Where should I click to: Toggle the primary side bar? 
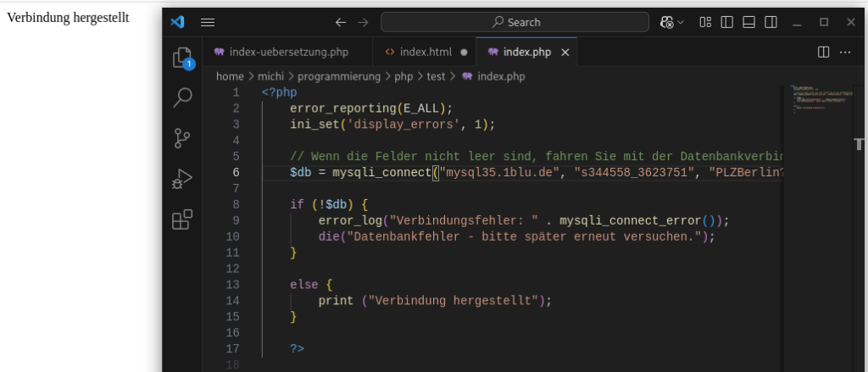pyautogui.click(x=726, y=22)
